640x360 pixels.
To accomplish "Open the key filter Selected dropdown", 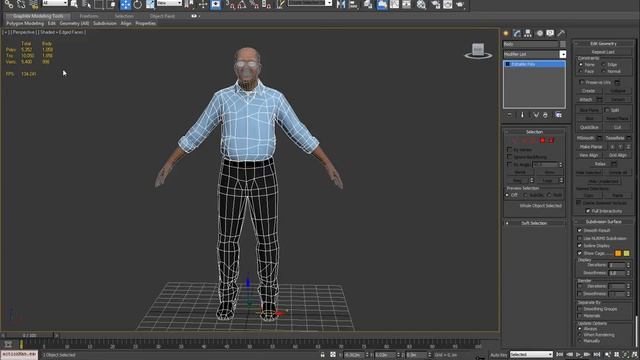I will click(531, 355).
